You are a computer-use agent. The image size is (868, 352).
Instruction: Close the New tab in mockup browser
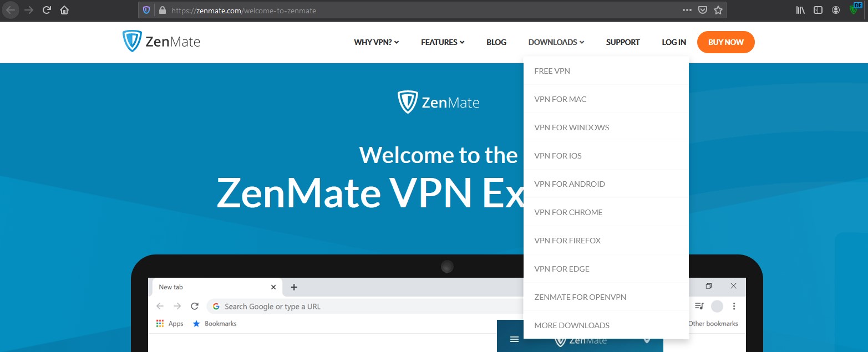pyautogui.click(x=273, y=287)
